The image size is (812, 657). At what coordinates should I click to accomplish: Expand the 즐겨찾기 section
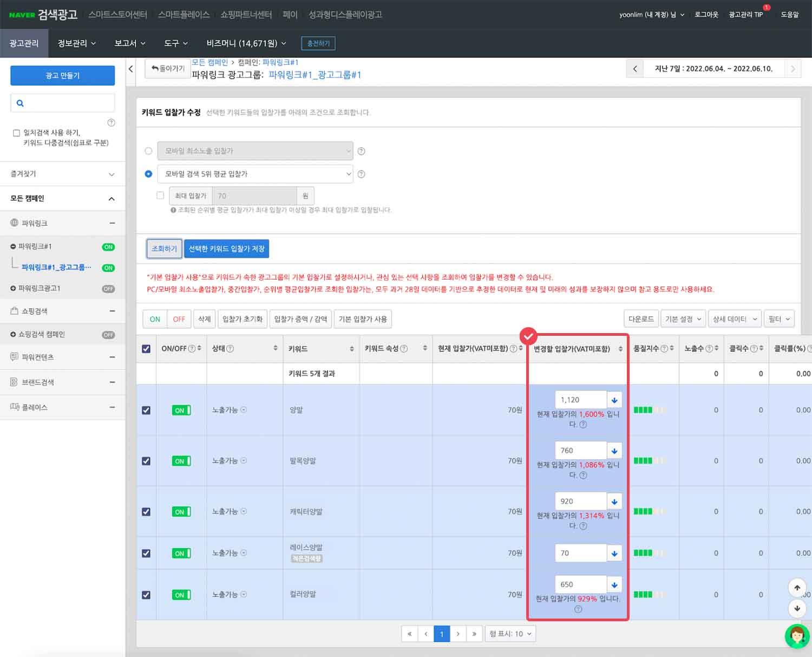(62, 174)
